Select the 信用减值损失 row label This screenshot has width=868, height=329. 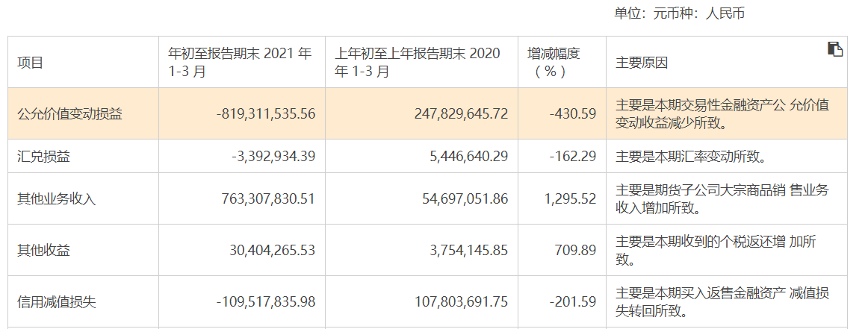pyautogui.click(x=57, y=302)
